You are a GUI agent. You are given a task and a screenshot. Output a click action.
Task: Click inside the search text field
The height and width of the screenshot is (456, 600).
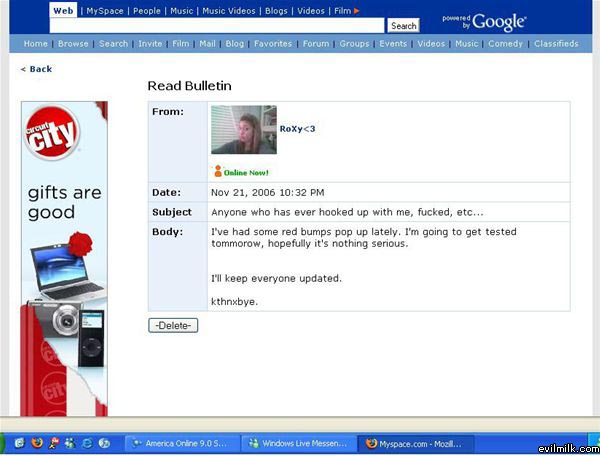click(217, 25)
